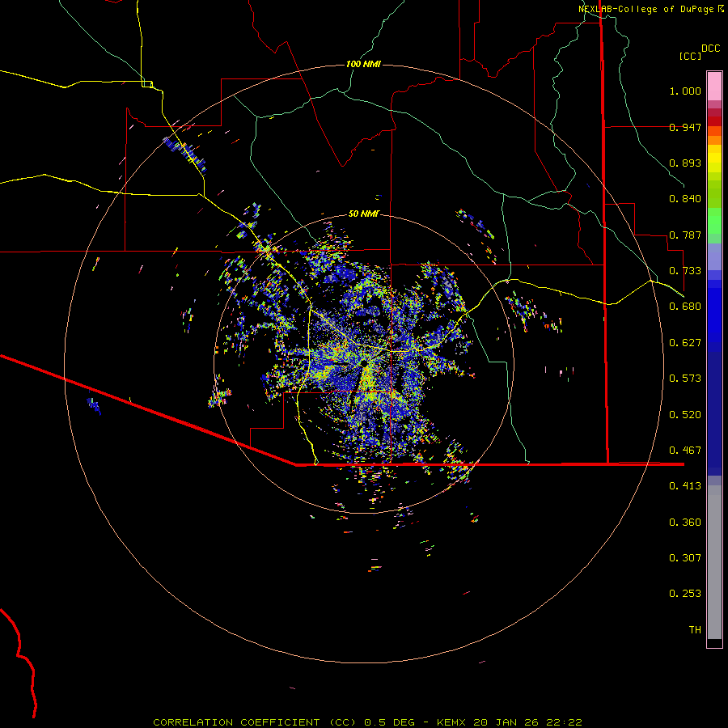
Task: Click the bright green segment of color bar
Action: pos(714,221)
